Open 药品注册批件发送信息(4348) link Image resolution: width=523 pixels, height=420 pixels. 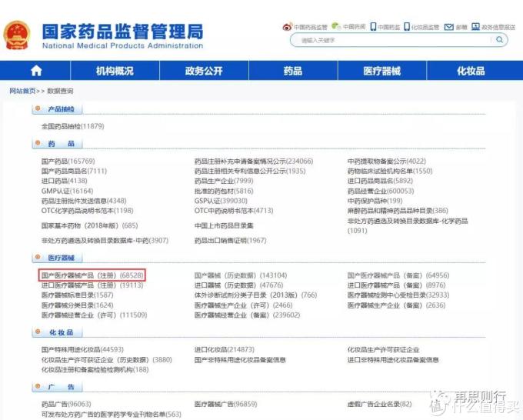coord(84,201)
